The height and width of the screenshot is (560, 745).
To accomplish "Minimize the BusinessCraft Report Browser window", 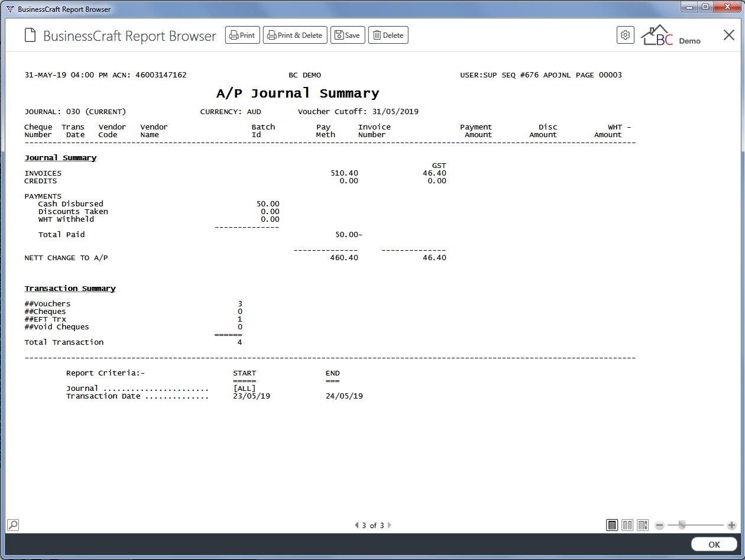I will (x=689, y=7).
